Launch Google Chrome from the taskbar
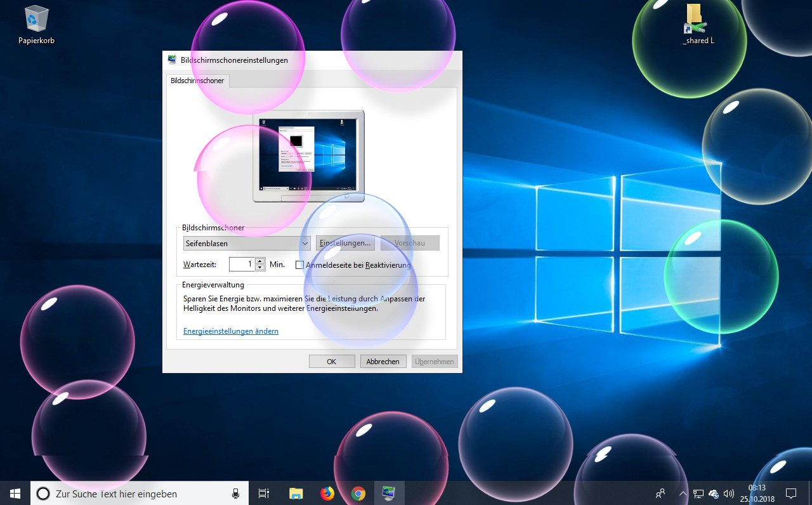 click(x=358, y=493)
